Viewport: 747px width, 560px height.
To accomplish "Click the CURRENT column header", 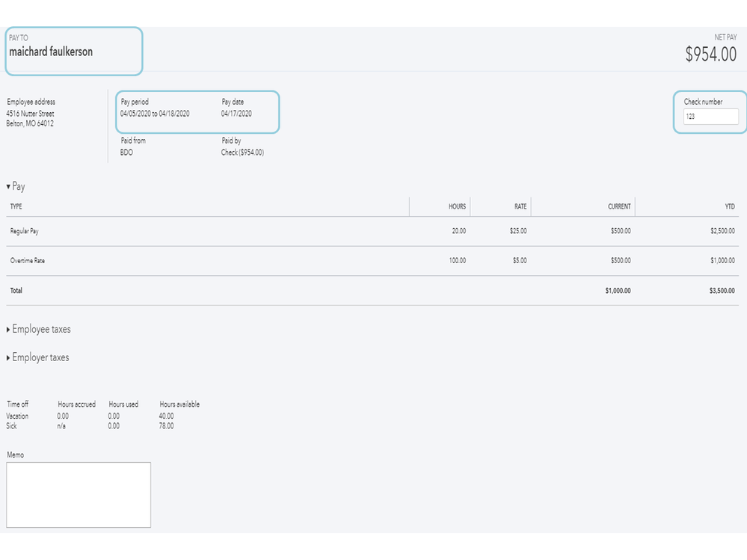I will (619, 207).
